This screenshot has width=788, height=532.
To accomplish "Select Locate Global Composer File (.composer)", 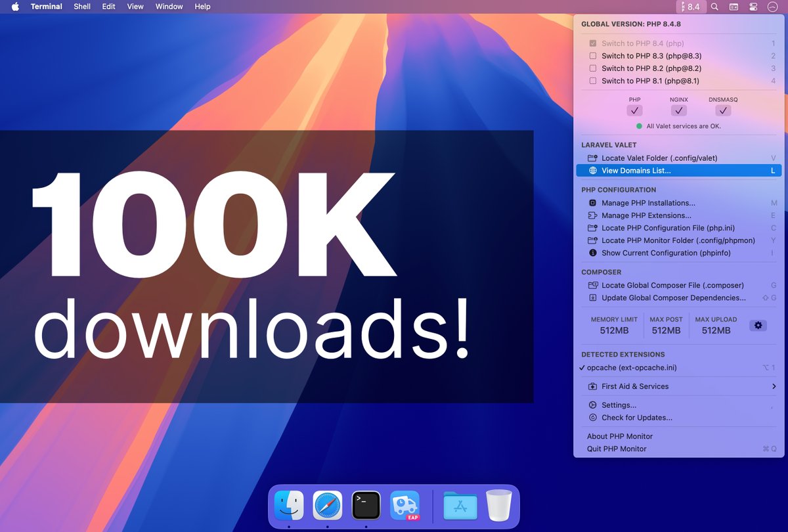I will (x=678, y=285).
